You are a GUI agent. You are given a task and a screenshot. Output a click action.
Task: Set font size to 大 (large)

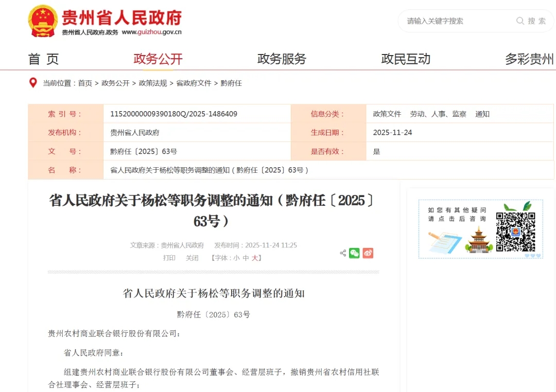[x=255, y=258]
